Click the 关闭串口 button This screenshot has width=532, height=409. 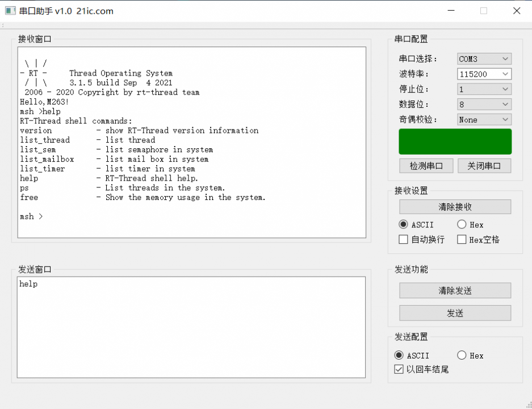(484, 166)
